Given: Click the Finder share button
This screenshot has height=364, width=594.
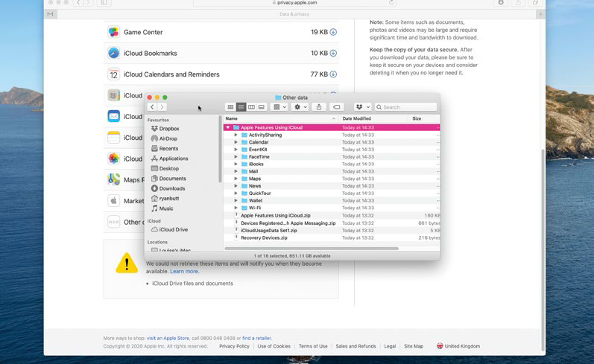Looking at the screenshot, I should click(319, 107).
